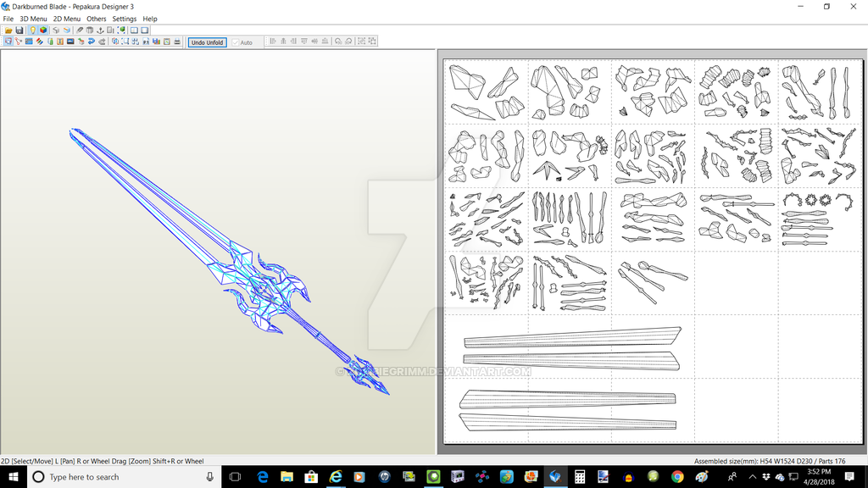
Task: Open File Explorer from the taskbar
Action: point(287,476)
